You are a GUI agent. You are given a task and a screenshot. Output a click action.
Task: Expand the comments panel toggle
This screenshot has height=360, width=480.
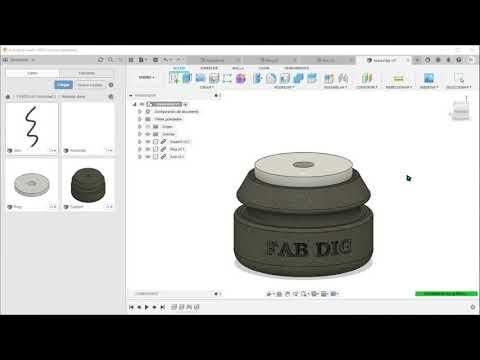click(x=216, y=294)
